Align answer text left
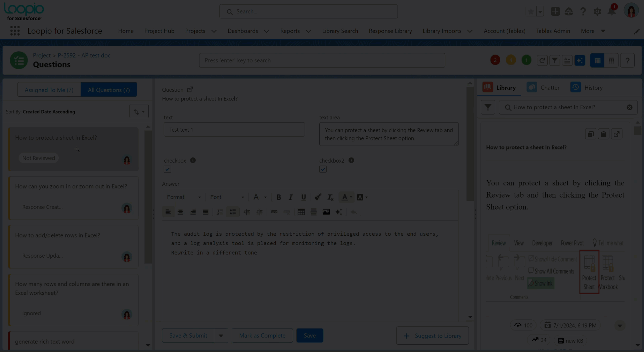 click(x=168, y=212)
